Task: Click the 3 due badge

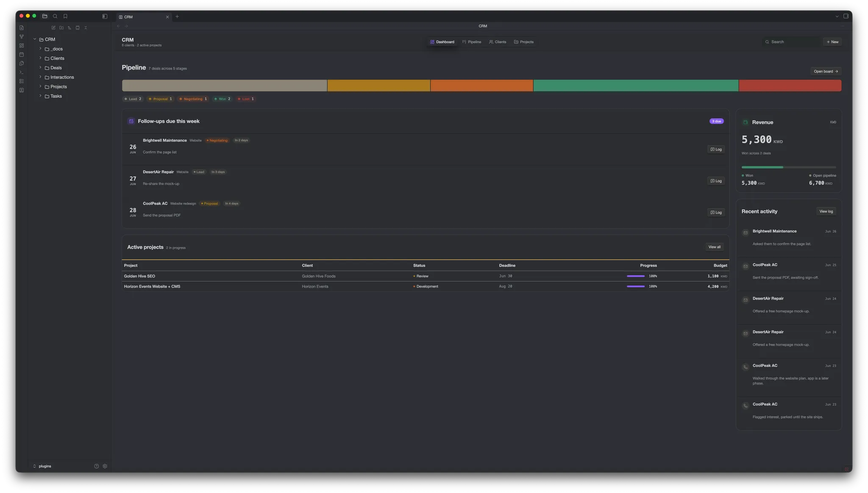Action: point(716,121)
